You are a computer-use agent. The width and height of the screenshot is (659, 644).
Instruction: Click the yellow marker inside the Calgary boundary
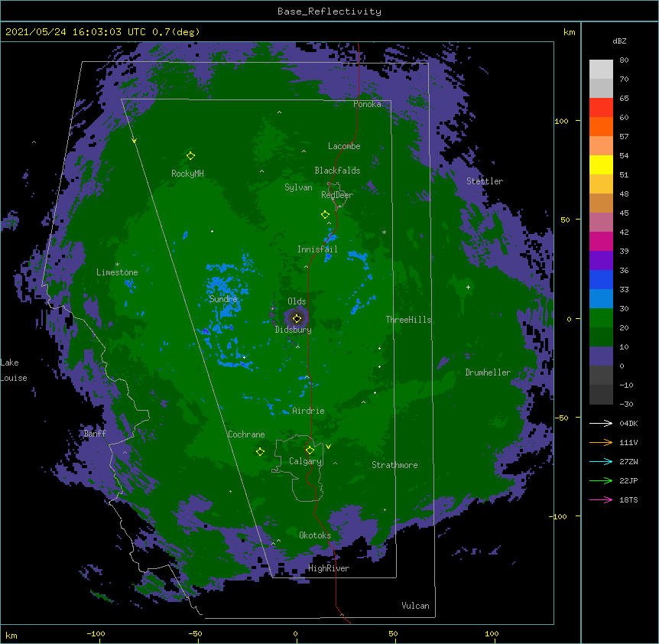(x=310, y=450)
